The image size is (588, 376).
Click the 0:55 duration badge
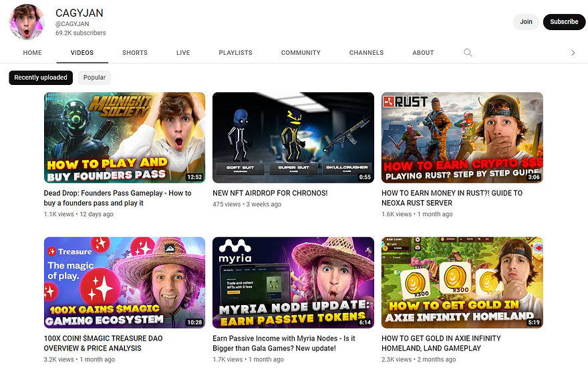365,177
